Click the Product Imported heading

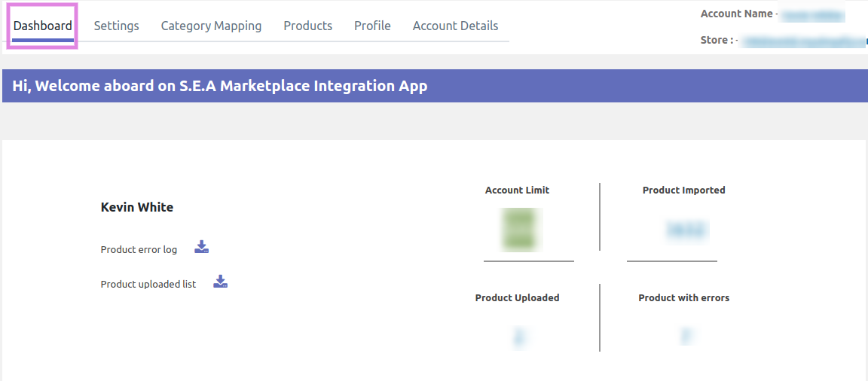[x=683, y=190]
